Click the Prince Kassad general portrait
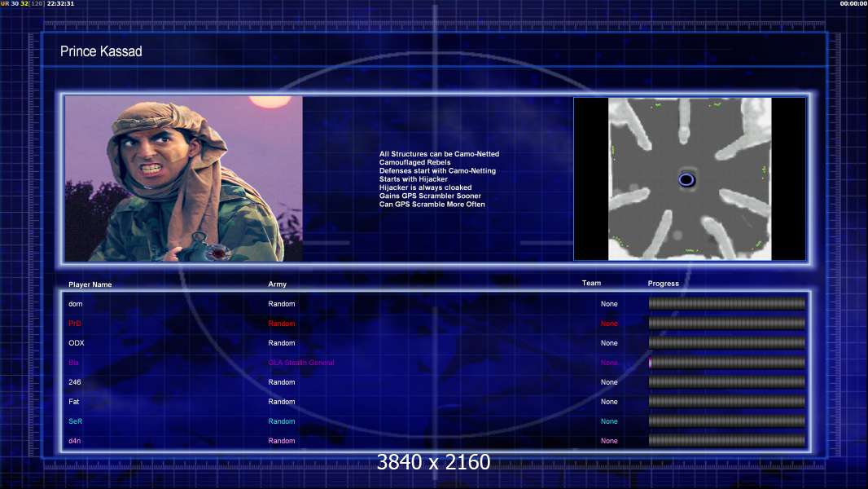The image size is (868, 489). [x=184, y=178]
